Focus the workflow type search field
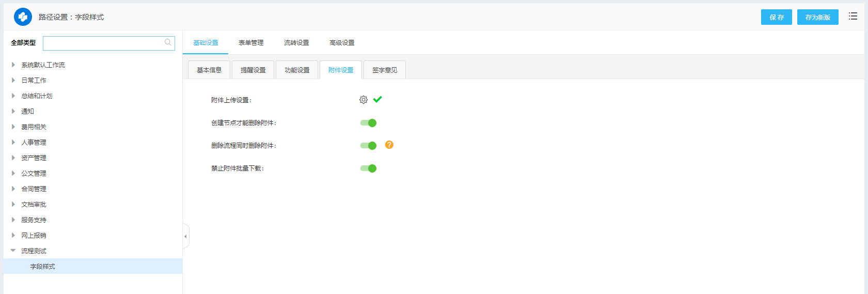This screenshot has width=868, height=294. coord(103,43)
